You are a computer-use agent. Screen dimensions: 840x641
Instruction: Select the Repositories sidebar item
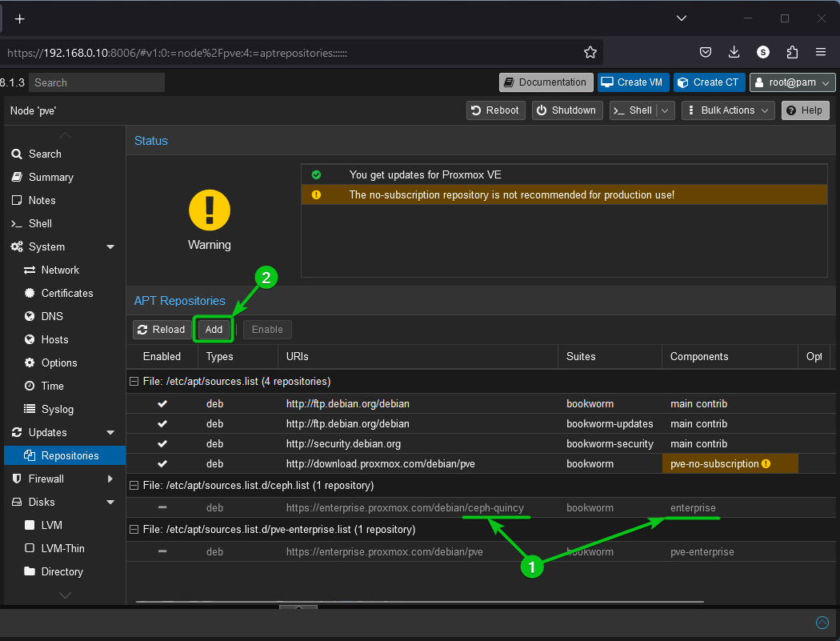click(x=64, y=455)
